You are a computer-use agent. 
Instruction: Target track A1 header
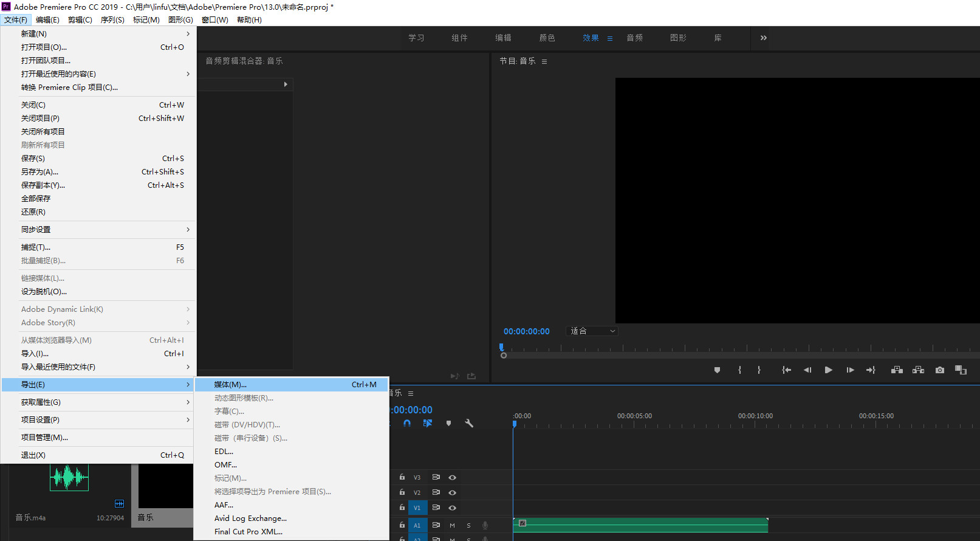(x=417, y=525)
